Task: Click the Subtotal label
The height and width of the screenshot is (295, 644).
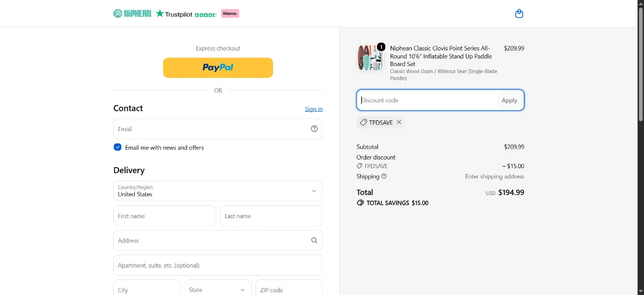Action: pos(368,147)
